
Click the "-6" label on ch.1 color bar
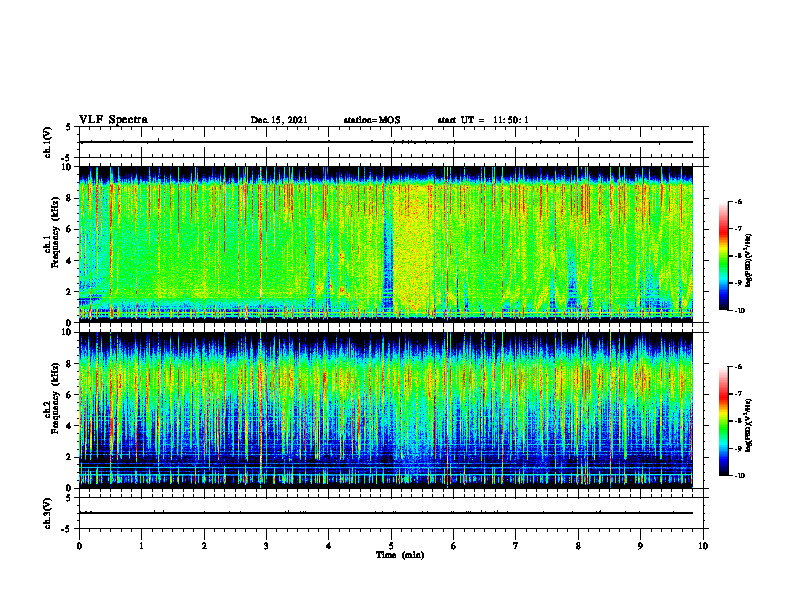point(738,201)
